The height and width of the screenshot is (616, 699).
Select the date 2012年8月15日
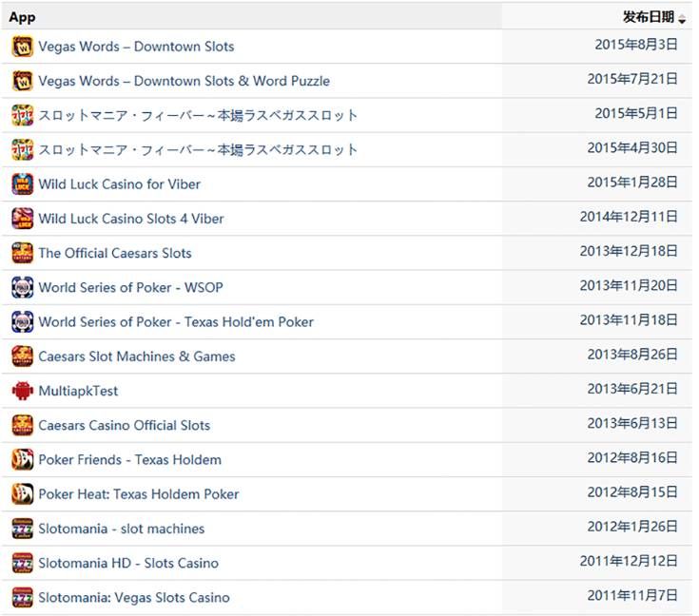632,492
